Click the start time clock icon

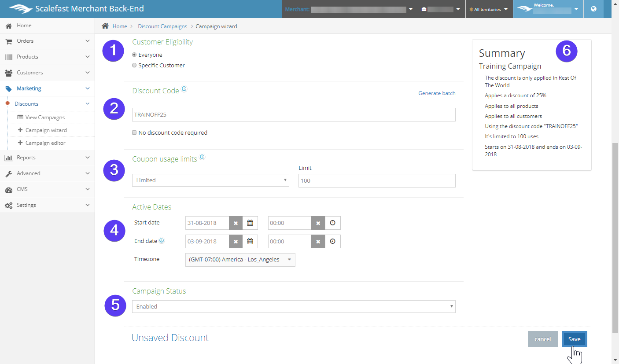(332, 223)
